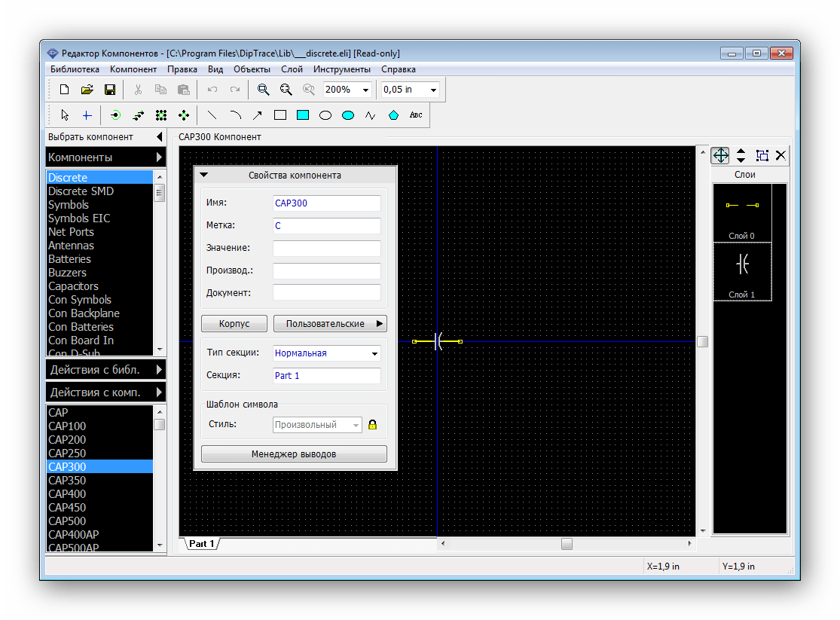Open the Инструменты menu

pos(341,69)
